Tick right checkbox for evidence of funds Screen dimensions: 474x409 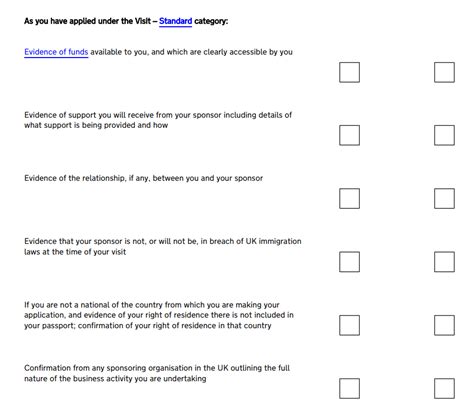click(x=444, y=72)
